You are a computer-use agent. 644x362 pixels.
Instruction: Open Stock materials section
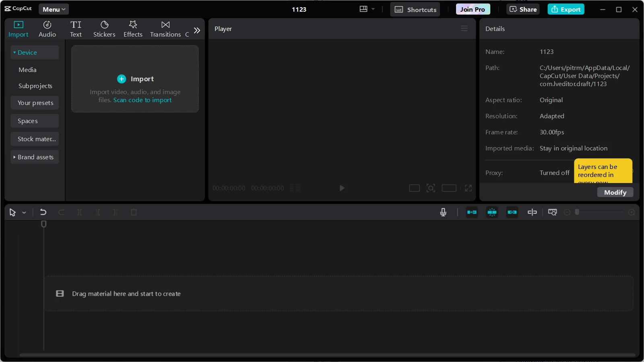[x=35, y=139]
